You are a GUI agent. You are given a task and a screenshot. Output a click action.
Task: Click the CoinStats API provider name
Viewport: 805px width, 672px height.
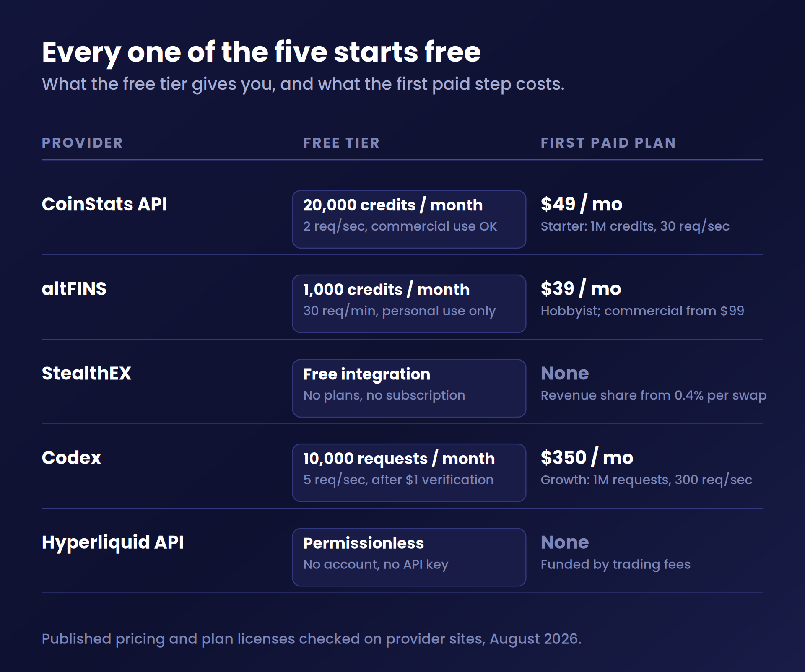[104, 204]
